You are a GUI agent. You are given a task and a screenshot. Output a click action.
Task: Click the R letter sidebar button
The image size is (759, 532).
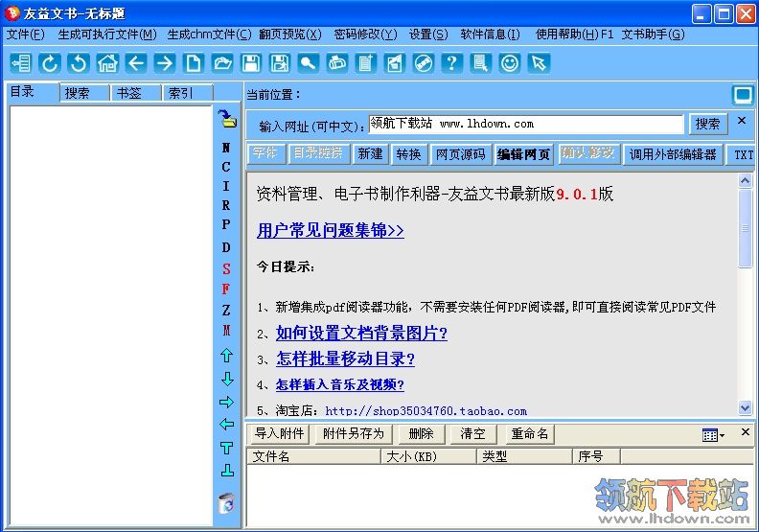226,205
